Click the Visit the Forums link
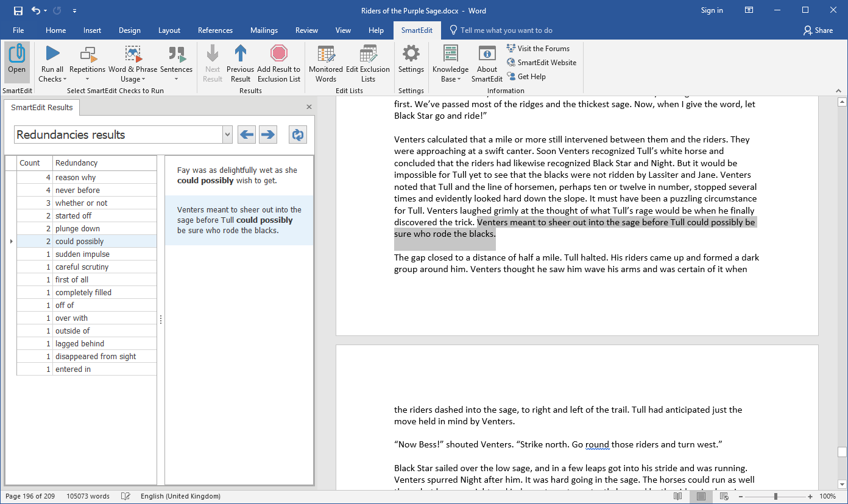Screen dimensions: 848x504 coord(539,48)
